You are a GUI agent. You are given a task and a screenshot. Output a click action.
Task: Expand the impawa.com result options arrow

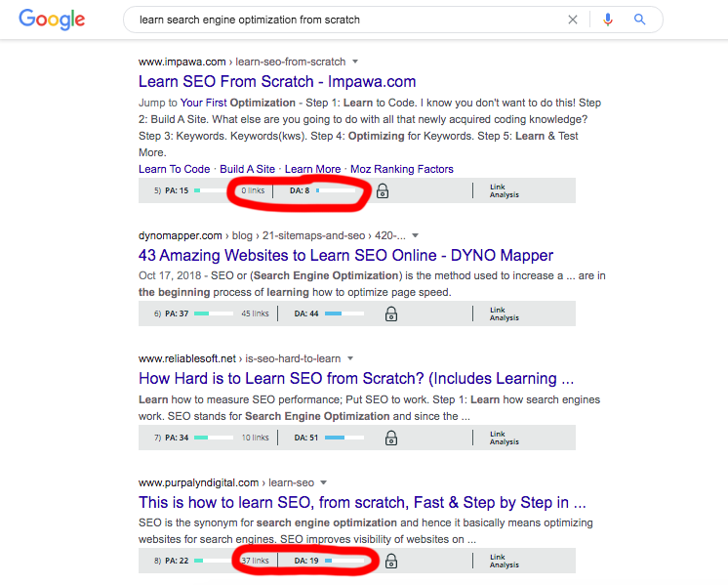coord(355,62)
